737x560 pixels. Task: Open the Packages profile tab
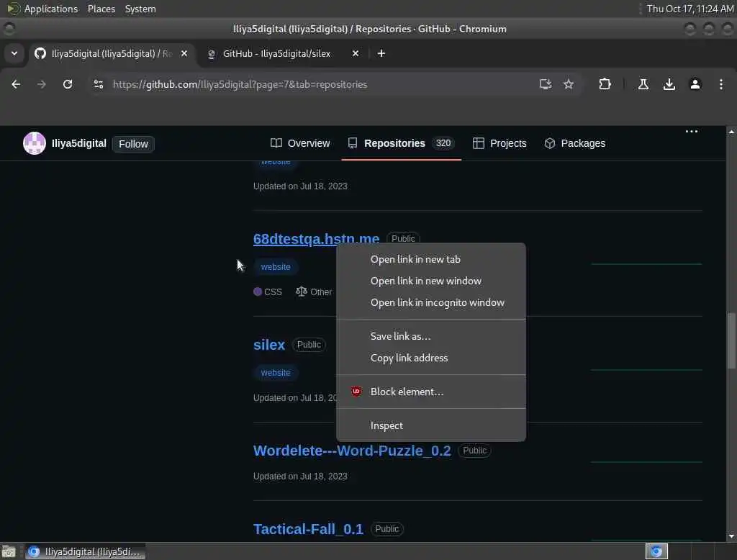[x=574, y=143]
